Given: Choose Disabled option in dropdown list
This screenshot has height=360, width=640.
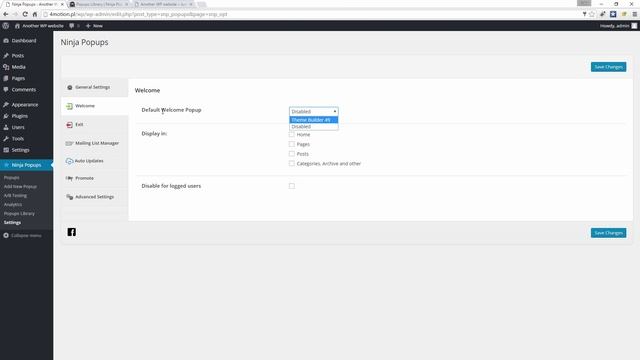Looking at the screenshot, I should 313,127.
